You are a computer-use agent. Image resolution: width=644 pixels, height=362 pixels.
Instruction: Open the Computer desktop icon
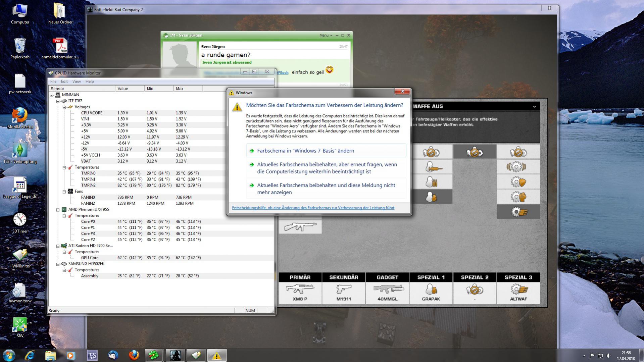(x=20, y=14)
